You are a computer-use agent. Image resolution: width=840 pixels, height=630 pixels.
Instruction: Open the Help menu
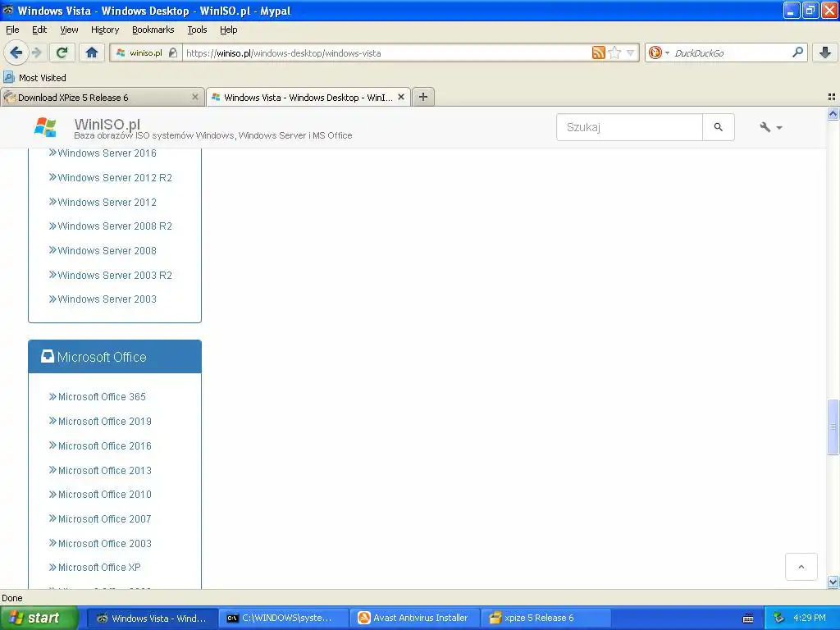click(228, 30)
